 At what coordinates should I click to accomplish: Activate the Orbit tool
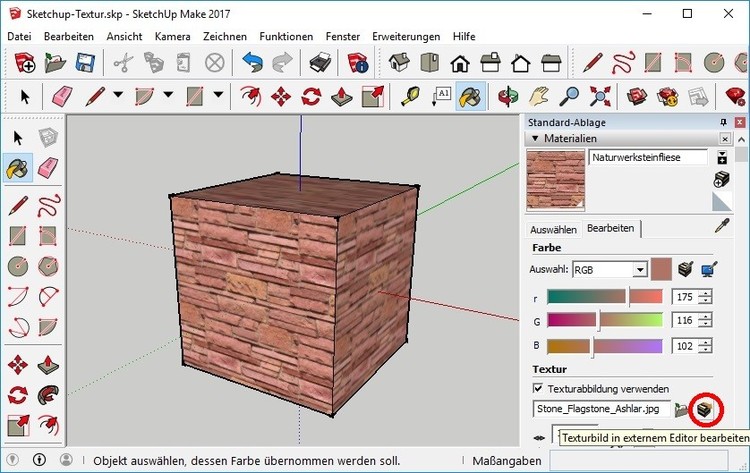point(508,96)
